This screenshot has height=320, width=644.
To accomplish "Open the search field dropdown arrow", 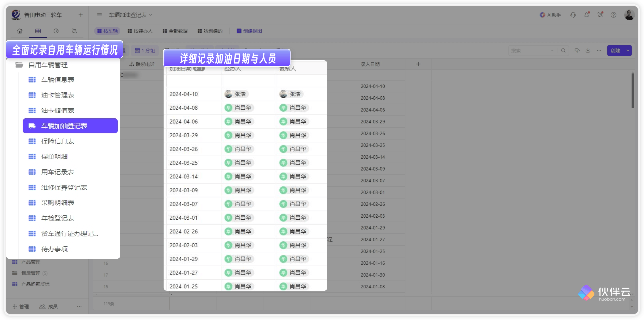I will [552, 51].
